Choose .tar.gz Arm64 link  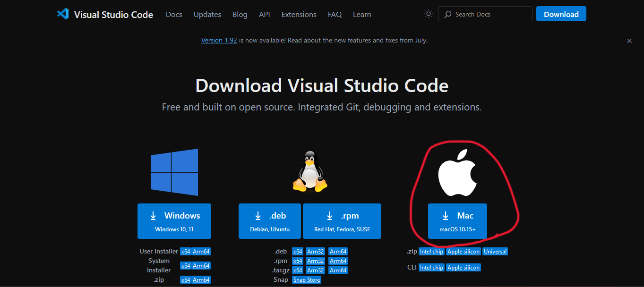point(338,270)
